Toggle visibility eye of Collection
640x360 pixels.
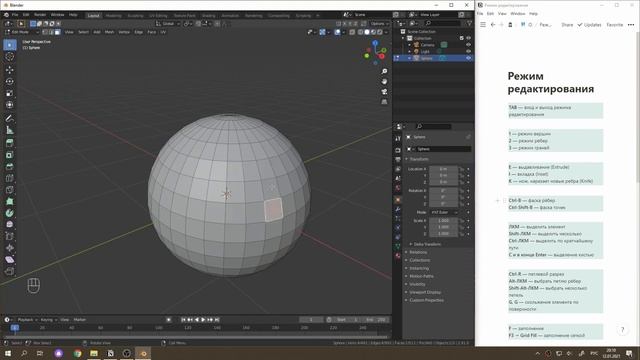click(469, 38)
